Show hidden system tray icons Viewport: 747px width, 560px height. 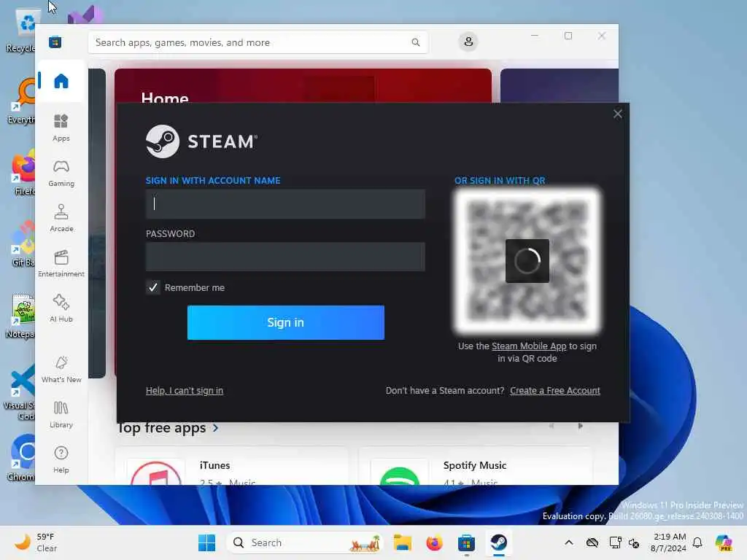[569, 542]
